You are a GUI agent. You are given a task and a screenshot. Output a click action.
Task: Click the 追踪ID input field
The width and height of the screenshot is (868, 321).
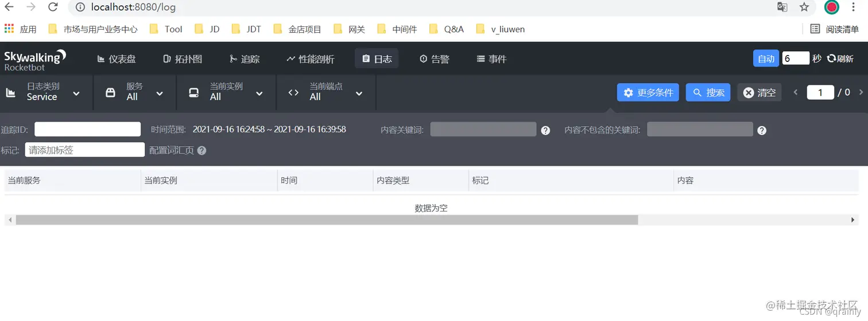(x=87, y=130)
